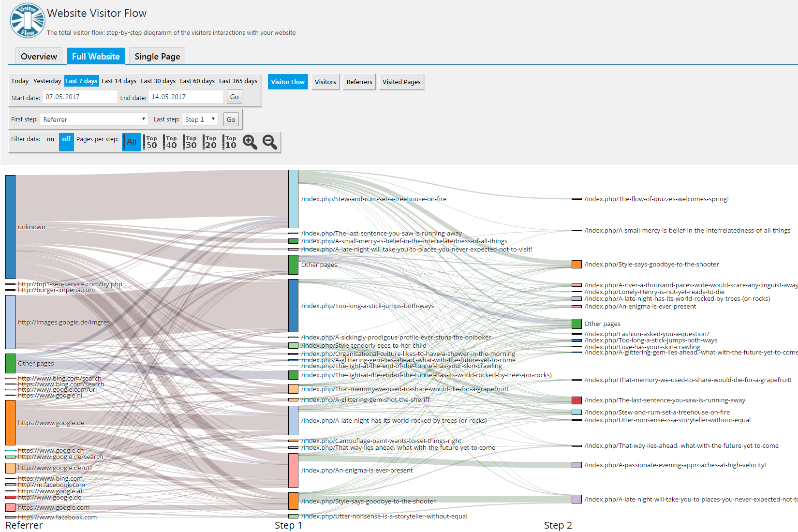The image size is (798, 532).
Task: Open the Referrers view
Action: tap(359, 82)
